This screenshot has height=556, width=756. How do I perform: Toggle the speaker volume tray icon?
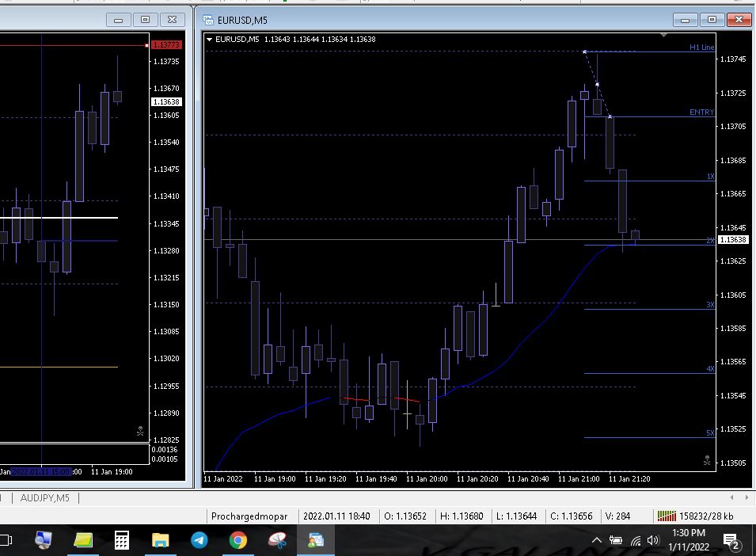653,541
